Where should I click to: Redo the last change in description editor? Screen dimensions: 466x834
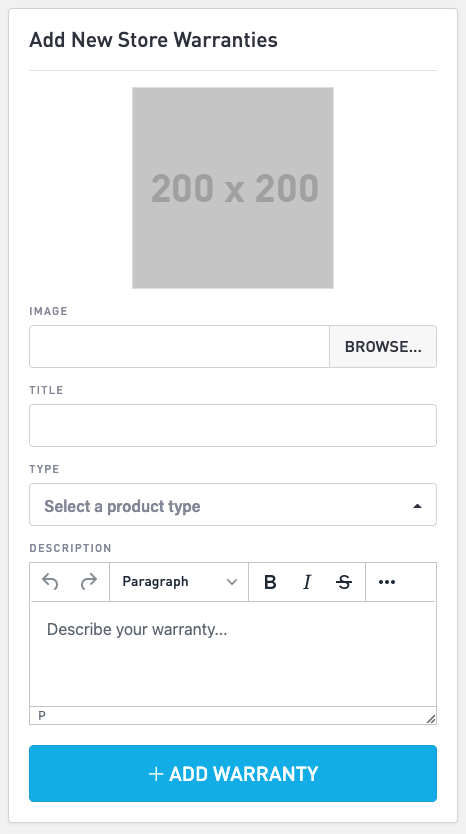point(89,582)
